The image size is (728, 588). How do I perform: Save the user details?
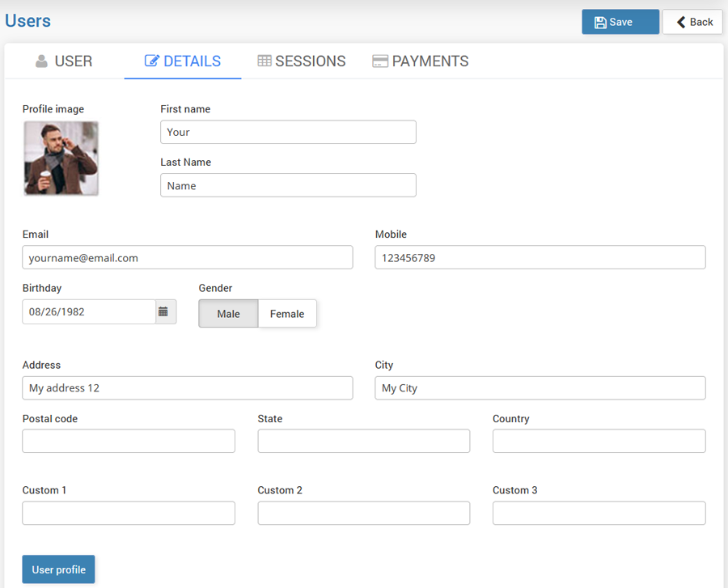pos(620,22)
